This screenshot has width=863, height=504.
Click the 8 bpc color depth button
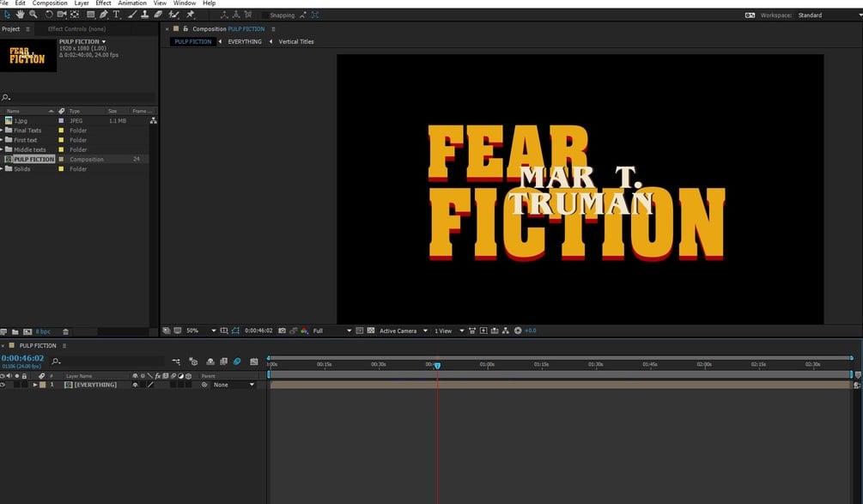[x=43, y=331]
